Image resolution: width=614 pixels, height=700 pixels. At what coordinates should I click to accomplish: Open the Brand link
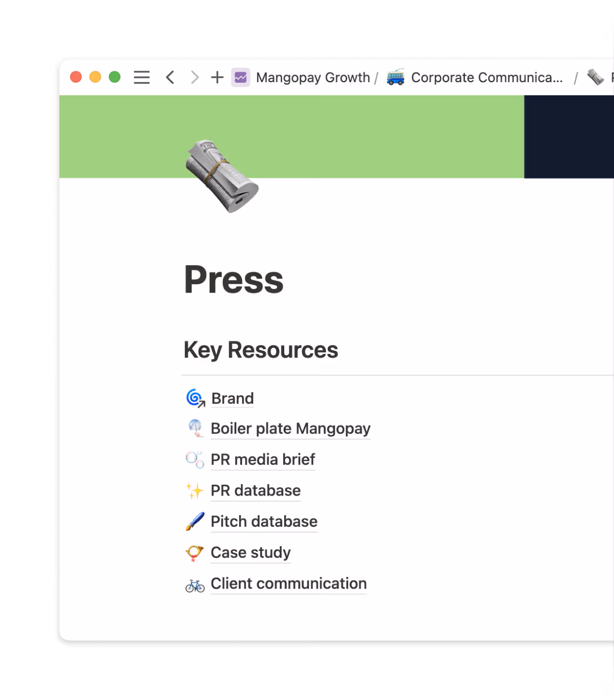click(x=232, y=398)
